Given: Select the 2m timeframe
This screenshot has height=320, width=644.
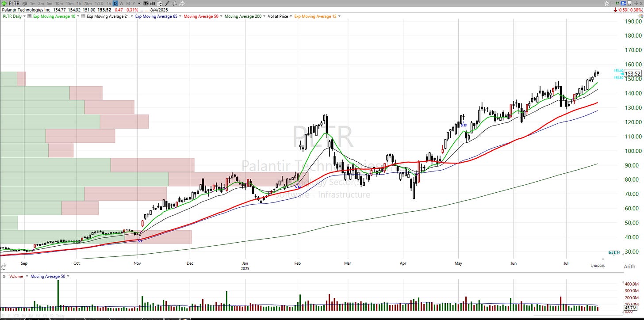Looking at the screenshot, I should (41, 3).
